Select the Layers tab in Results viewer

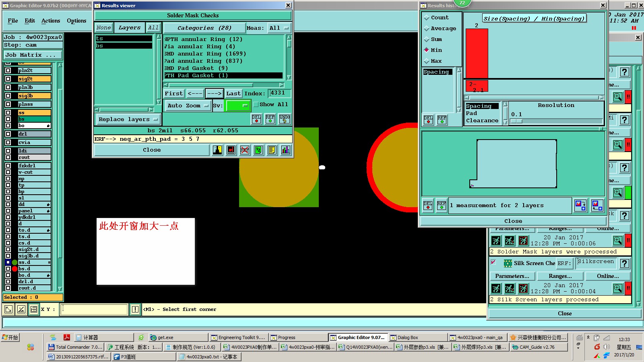[x=129, y=28]
